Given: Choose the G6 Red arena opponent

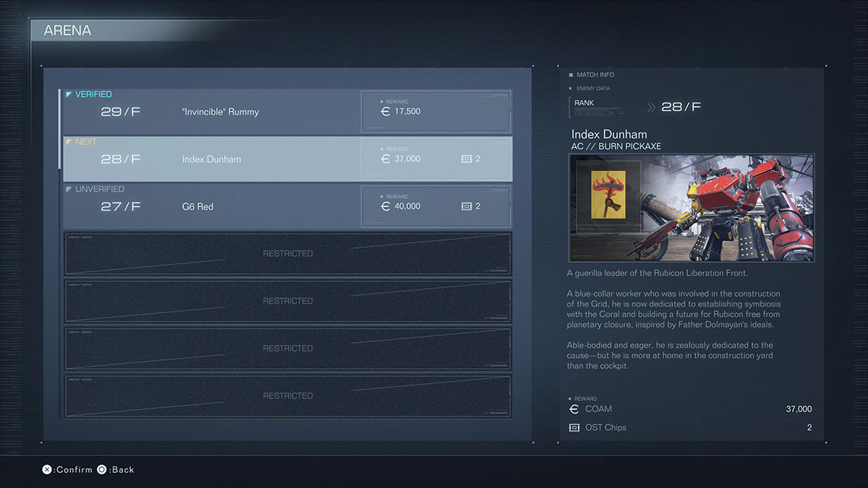Looking at the screenshot, I should point(197,207).
